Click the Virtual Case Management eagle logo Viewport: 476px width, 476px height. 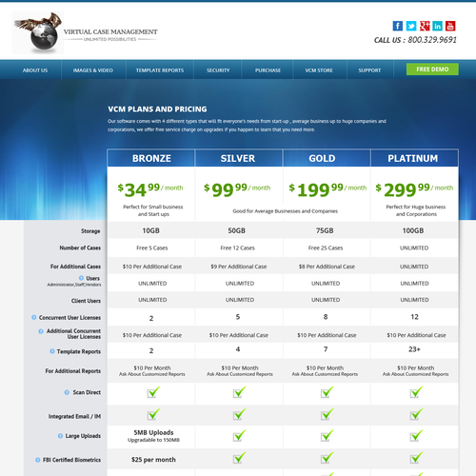click(38, 32)
